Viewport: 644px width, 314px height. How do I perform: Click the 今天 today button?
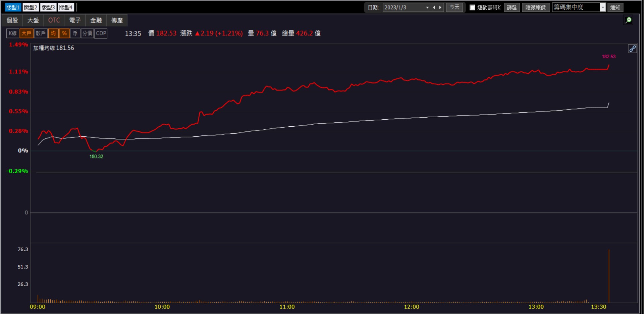(454, 7)
